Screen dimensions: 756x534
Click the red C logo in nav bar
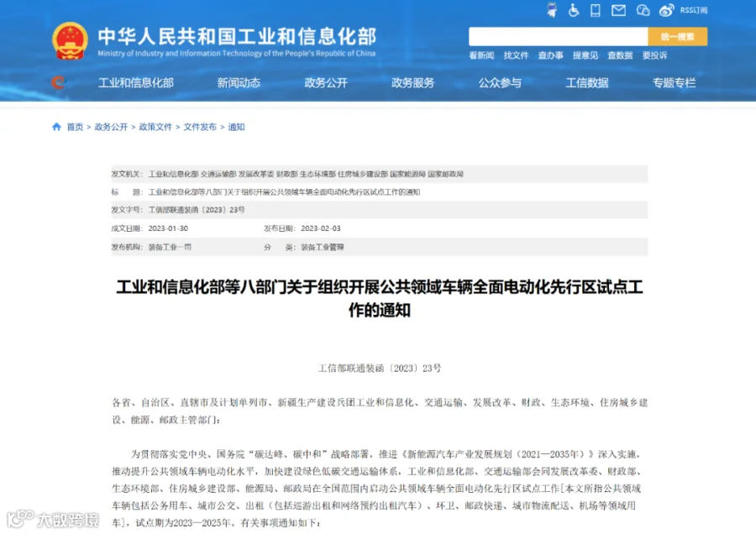click(x=58, y=83)
